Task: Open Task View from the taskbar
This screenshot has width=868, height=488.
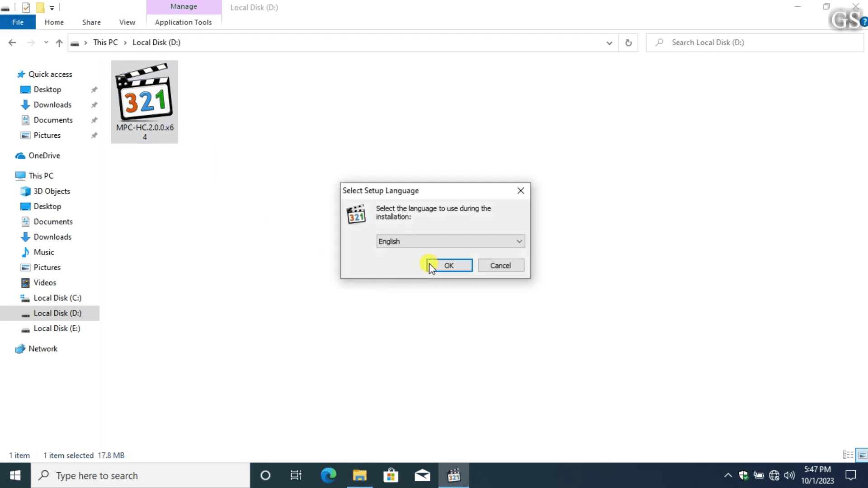Action: [x=296, y=475]
